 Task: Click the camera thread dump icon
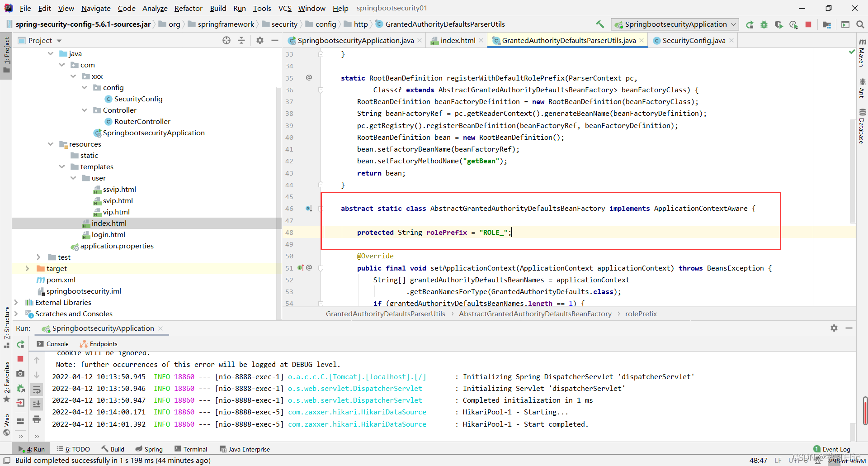(20, 374)
